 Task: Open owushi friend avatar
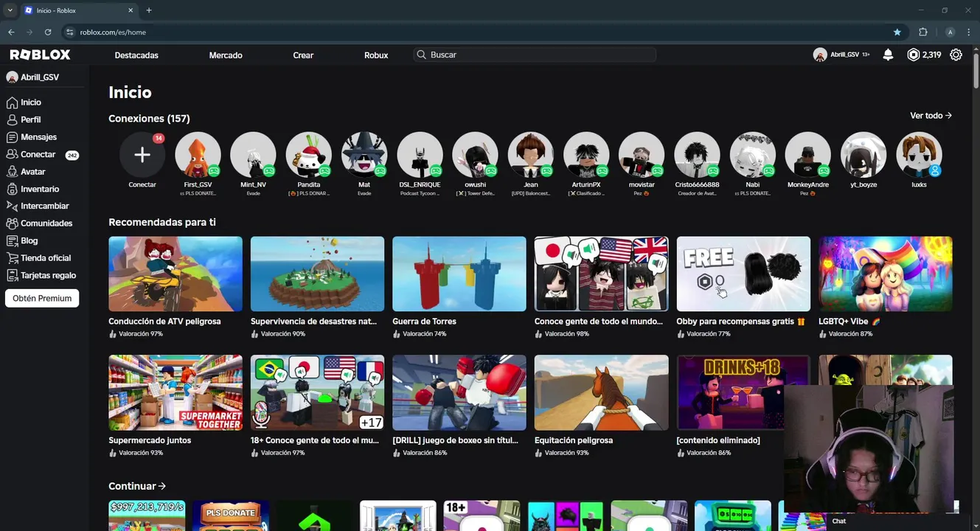coord(475,155)
